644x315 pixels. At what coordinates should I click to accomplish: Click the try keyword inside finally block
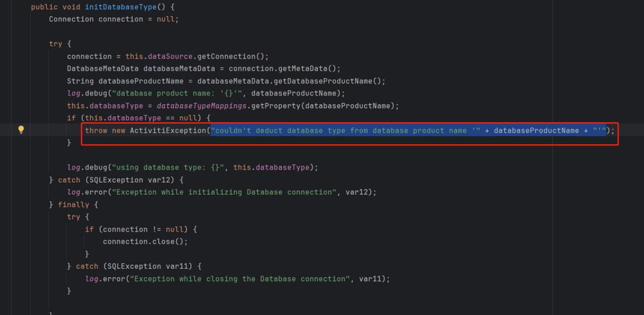73,216
